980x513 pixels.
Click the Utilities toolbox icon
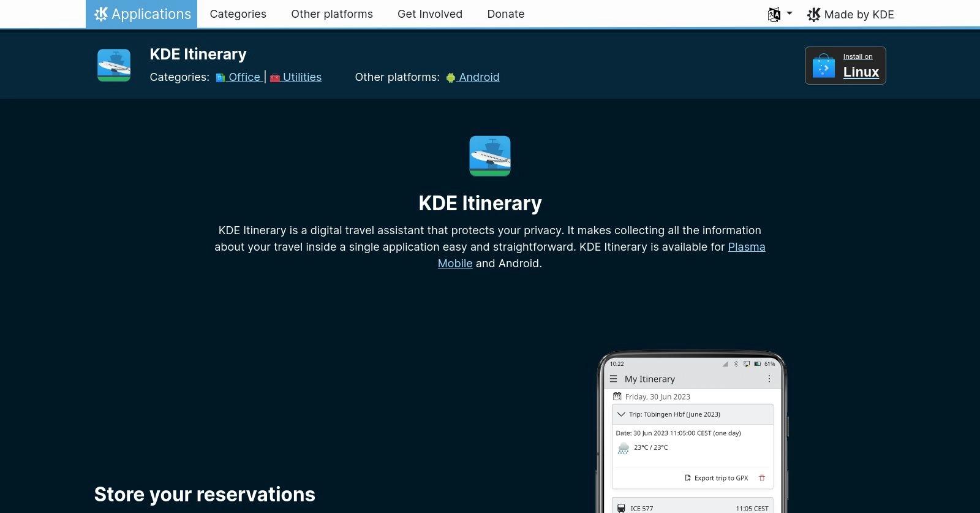point(275,78)
